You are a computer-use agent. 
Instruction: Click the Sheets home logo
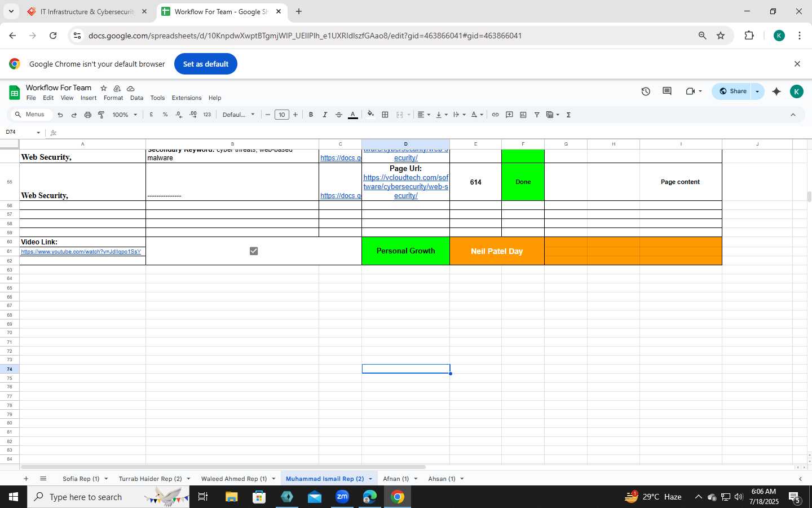[14, 93]
